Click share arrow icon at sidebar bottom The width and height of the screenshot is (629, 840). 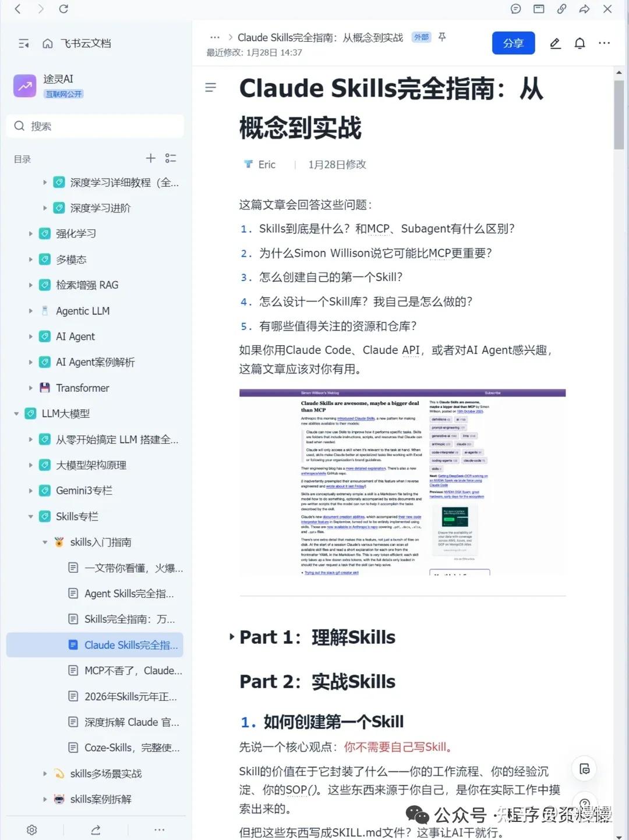[x=96, y=830]
